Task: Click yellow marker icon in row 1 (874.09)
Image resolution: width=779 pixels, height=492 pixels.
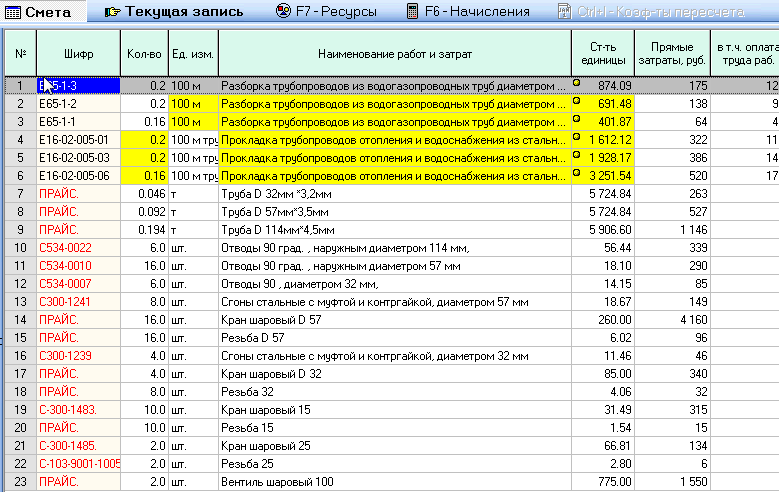Action: [x=577, y=82]
